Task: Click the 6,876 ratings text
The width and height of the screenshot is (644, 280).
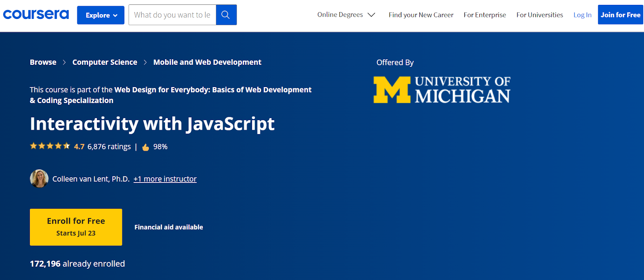Action: click(109, 147)
